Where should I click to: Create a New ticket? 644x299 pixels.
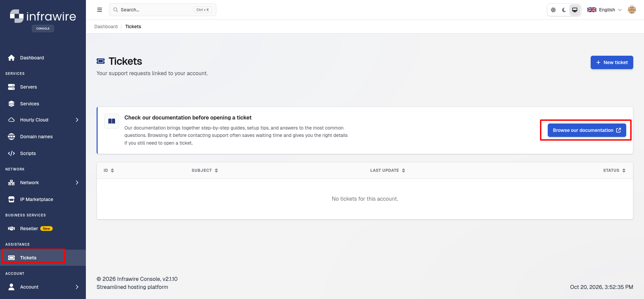612,62
